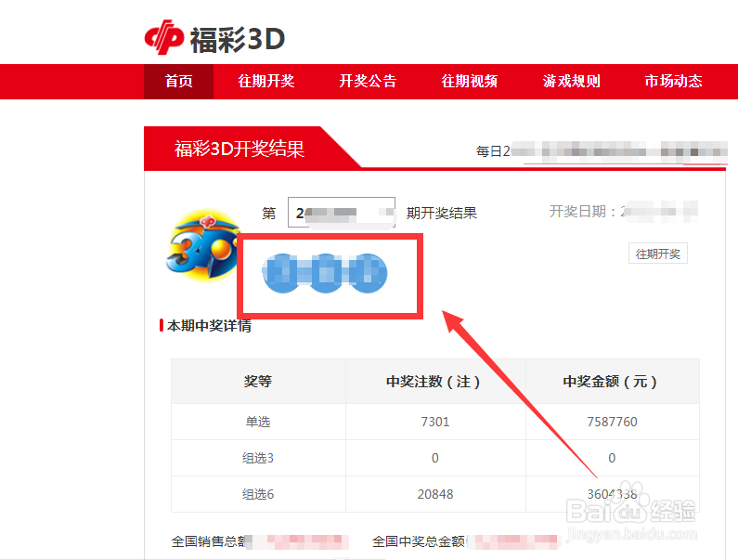
Task: Click the 福彩3D logo icon
Action: (x=163, y=37)
